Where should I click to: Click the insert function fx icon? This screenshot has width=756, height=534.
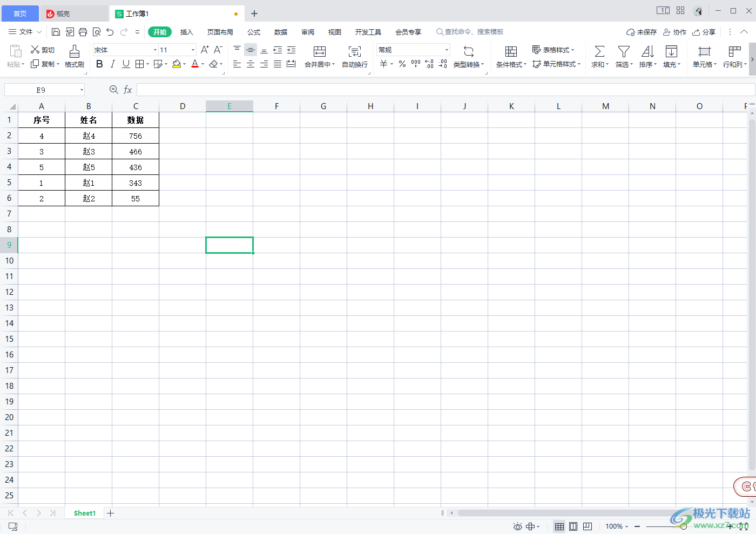(128, 90)
